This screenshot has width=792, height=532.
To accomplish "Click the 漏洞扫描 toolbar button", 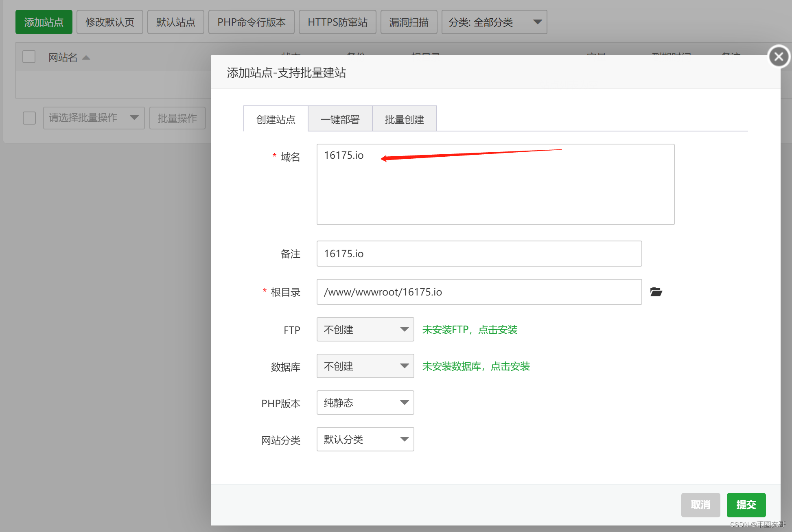I will click(x=409, y=22).
